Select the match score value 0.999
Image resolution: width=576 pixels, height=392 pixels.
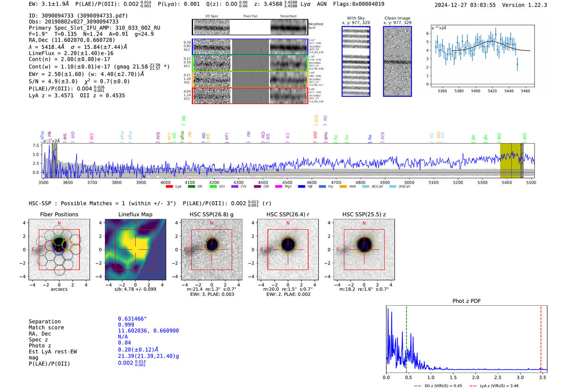click(x=126, y=325)
